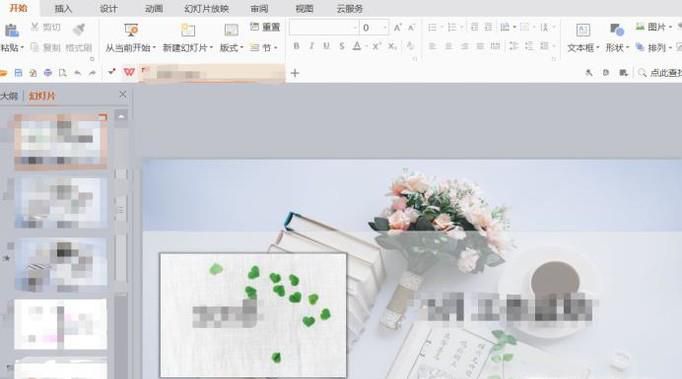Open the 幻灯片放映 (Slide Show) tab
The height and width of the screenshot is (379, 682).
click(x=207, y=8)
